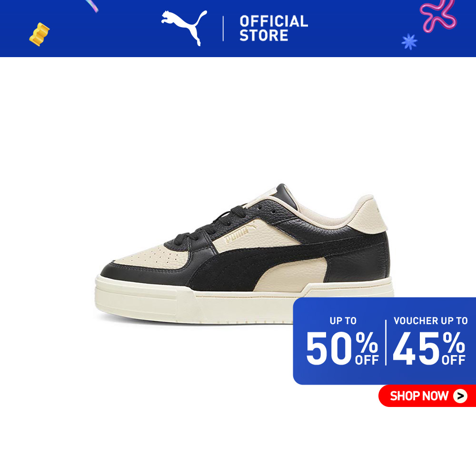The height and width of the screenshot is (476, 476).
Task: Click the Shop Now button
Action: [427, 396]
